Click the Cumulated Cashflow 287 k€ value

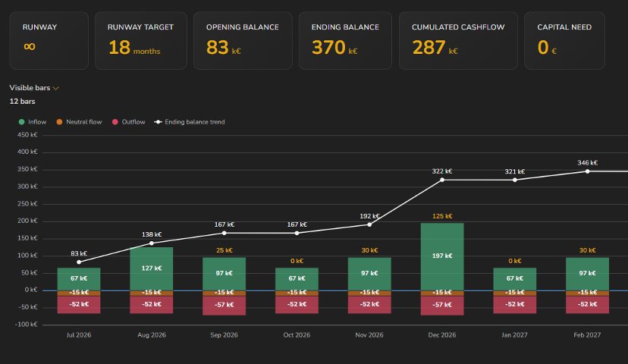click(435, 48)
